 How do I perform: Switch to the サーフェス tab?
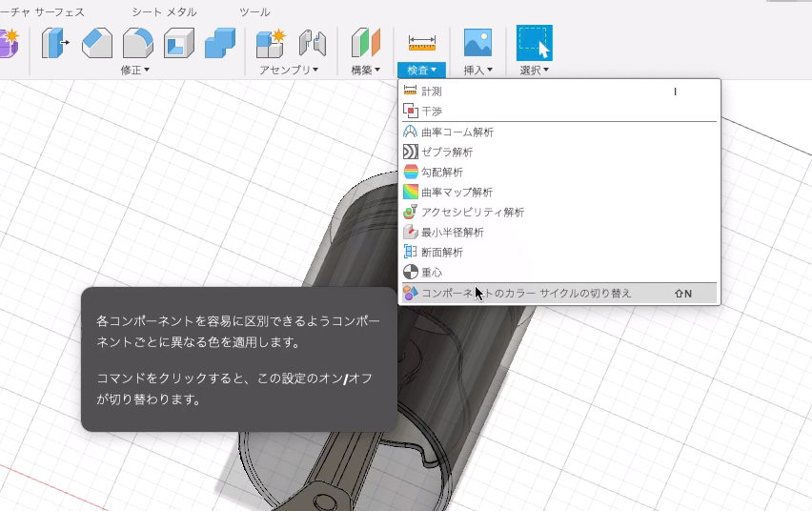click(x=59, y=12)
